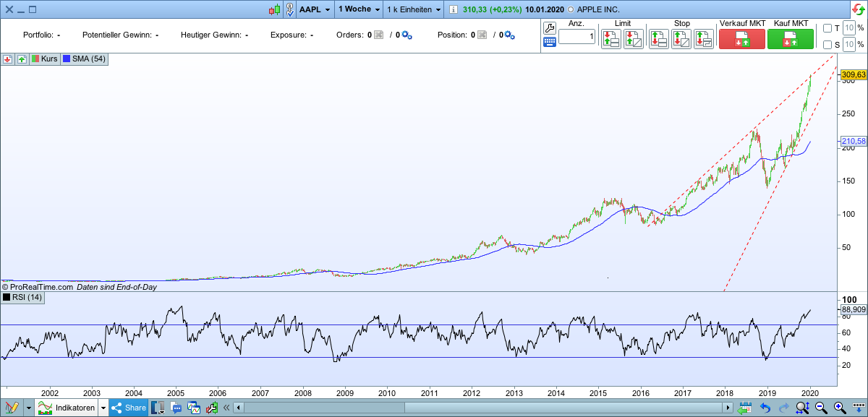Click the first Stop order icon

pyautogui.click(x=658, y=39)
